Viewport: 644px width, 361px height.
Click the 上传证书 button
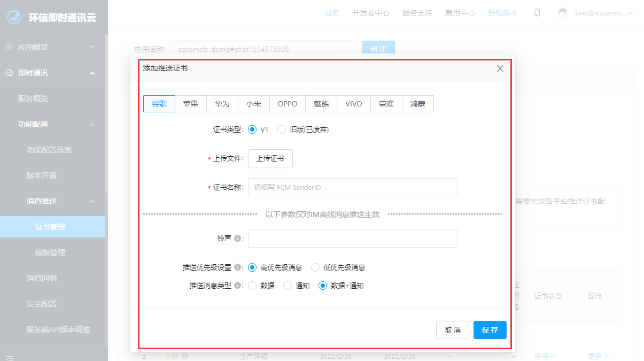click(x=270, y=158)
